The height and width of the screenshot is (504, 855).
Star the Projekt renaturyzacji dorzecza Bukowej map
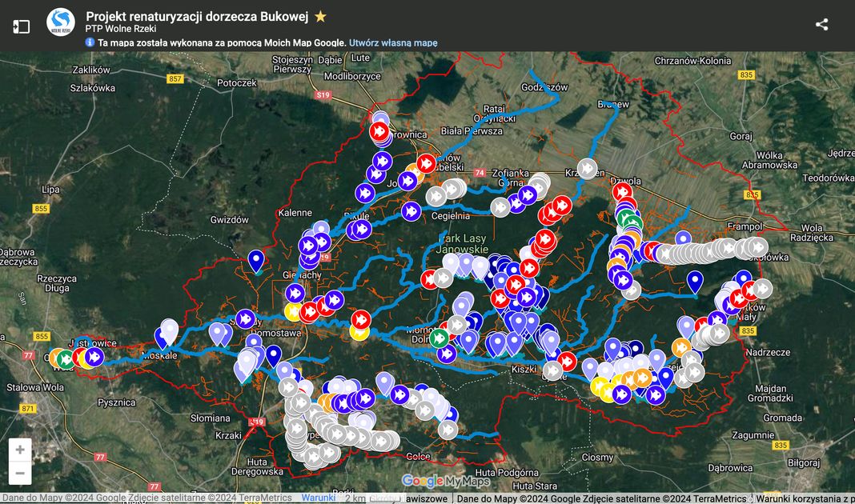pos(320,16)
